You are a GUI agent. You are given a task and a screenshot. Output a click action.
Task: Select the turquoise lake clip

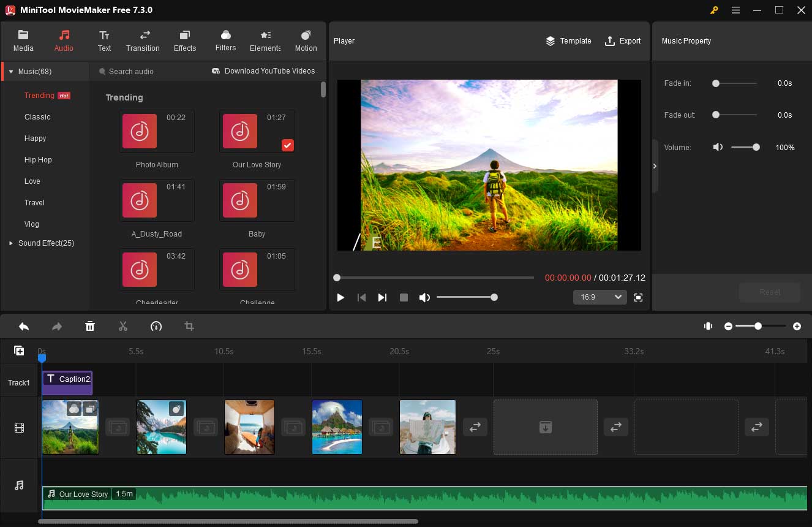[161, 427]
